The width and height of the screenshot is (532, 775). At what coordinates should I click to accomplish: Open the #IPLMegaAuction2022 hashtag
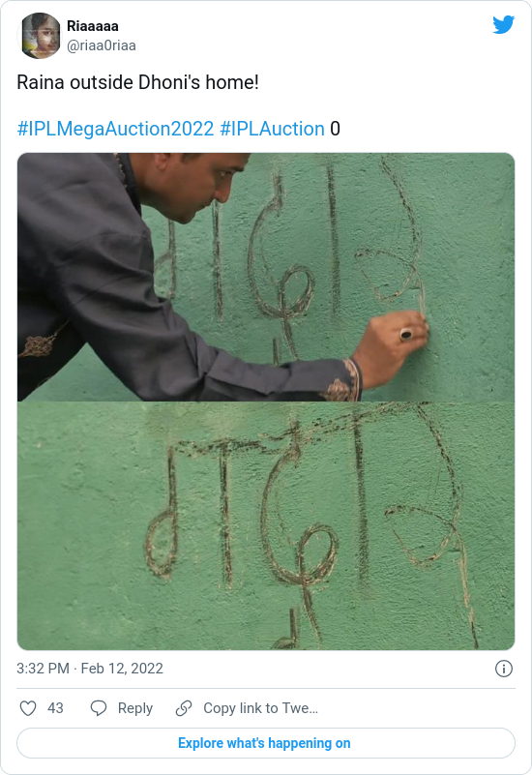(115, 129)
